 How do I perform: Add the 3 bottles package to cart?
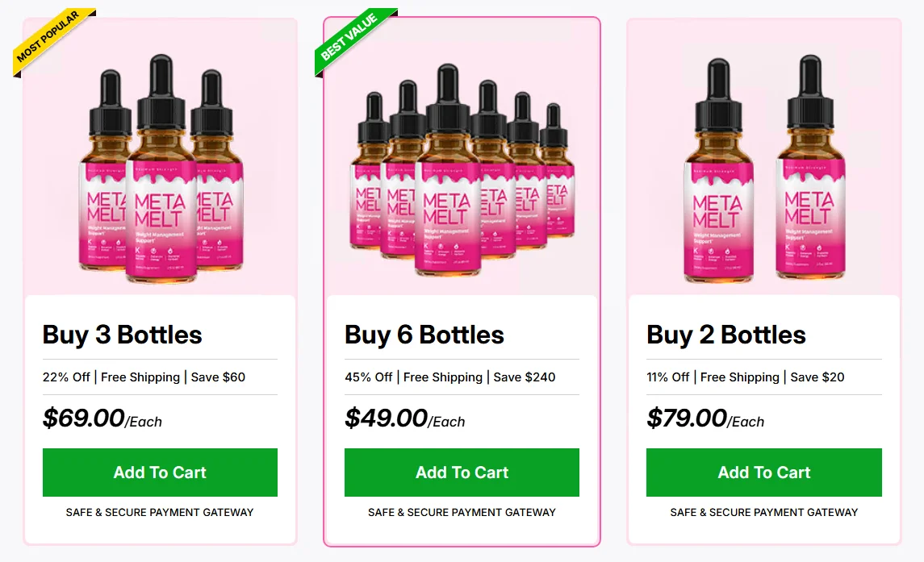pyautogui.click(x=160, y=472)
